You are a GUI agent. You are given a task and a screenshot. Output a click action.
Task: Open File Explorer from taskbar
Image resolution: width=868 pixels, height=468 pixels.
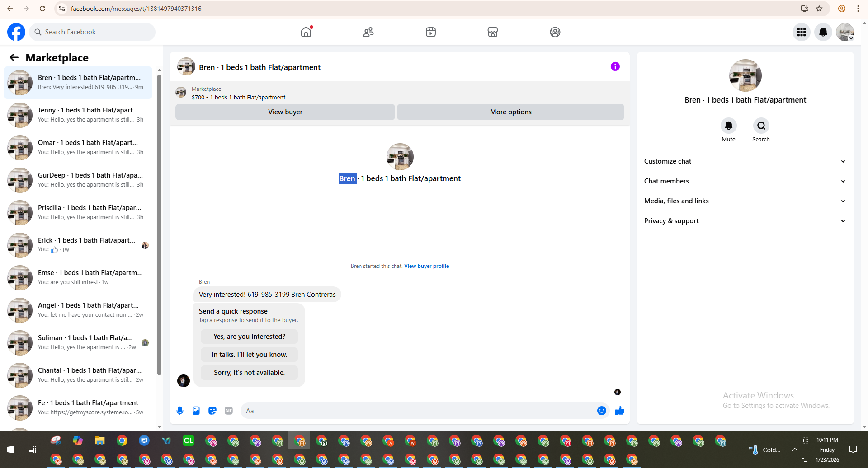(x=100, y=440)
